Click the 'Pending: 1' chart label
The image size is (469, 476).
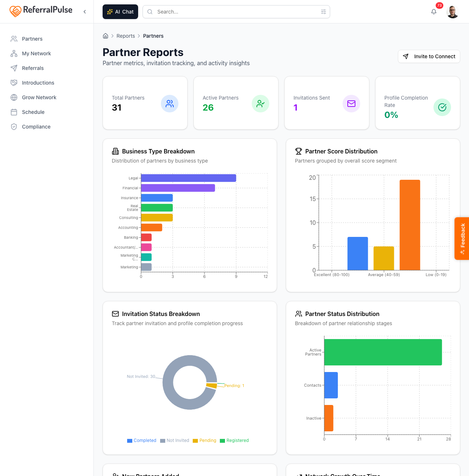(x=234, y=386)
